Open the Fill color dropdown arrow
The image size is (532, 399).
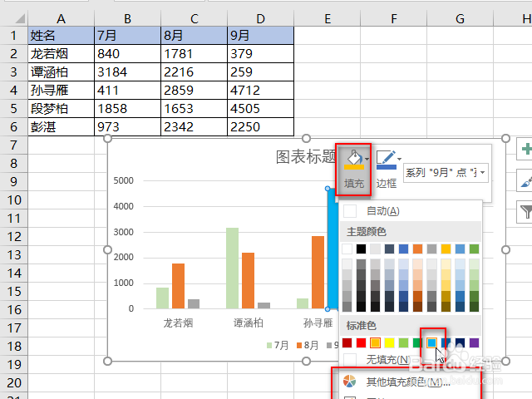point(367,159)
